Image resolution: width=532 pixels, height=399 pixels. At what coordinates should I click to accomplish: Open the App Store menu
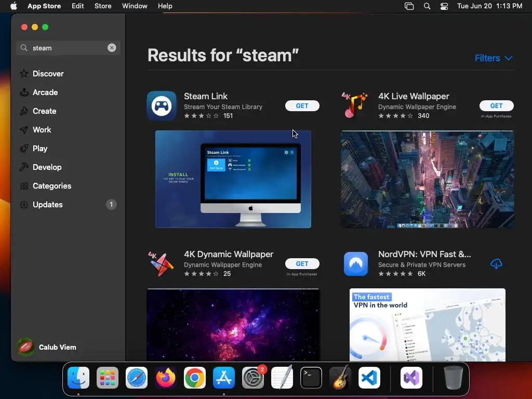44,6
